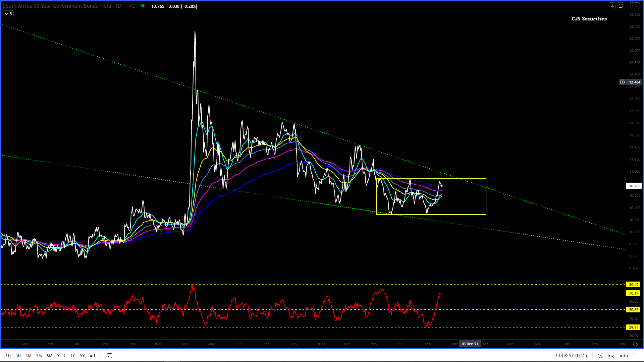Click the maximize chart pane icon
644x362 pixels.
tap(621, 6)
